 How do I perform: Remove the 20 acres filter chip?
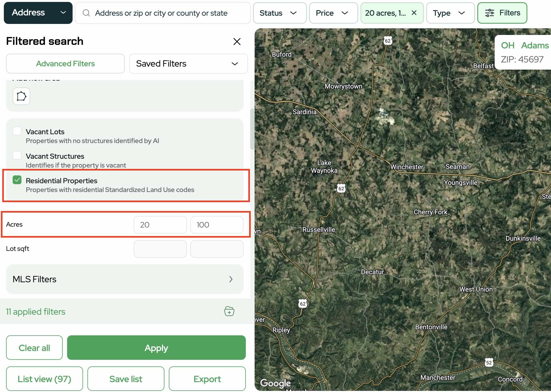[x=414, y=13]
